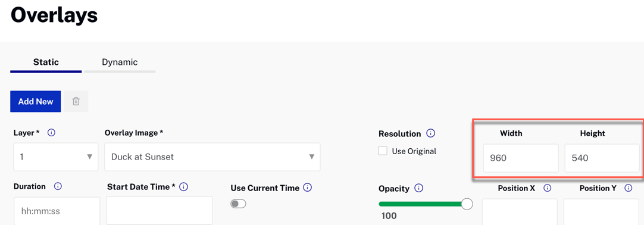Viewport: 644px width, 225px height.
Task: Check the Use Original checkbox
Action: point(383,151)
